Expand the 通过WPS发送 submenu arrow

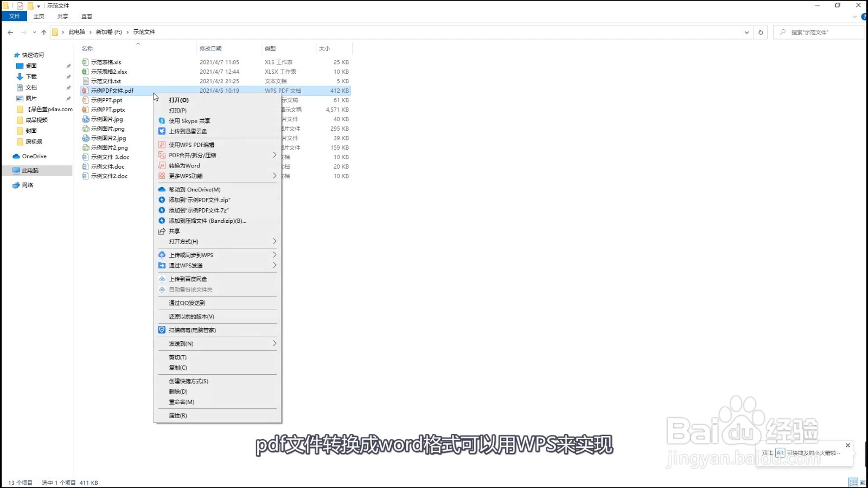coord(275,265)
